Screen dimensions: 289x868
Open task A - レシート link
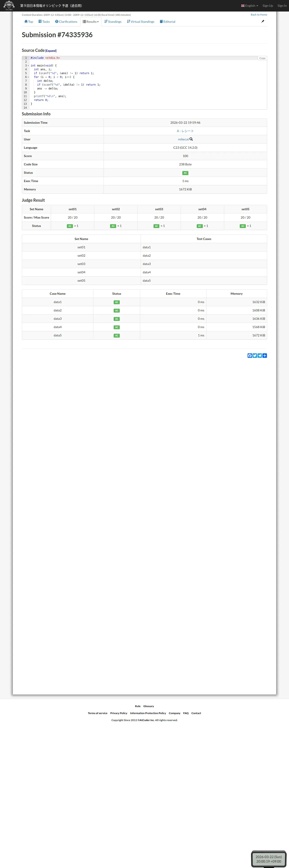coord(185,131)
